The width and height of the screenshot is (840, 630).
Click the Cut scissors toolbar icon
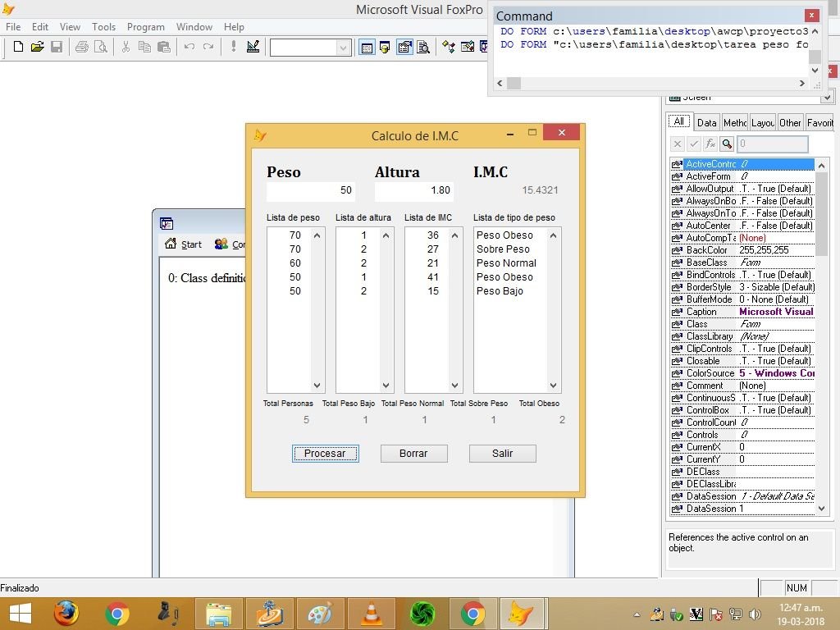tap(126, 47)
